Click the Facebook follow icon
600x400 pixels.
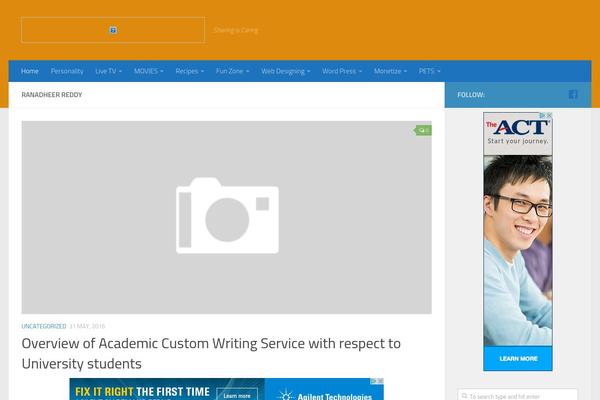click(573, 95)
